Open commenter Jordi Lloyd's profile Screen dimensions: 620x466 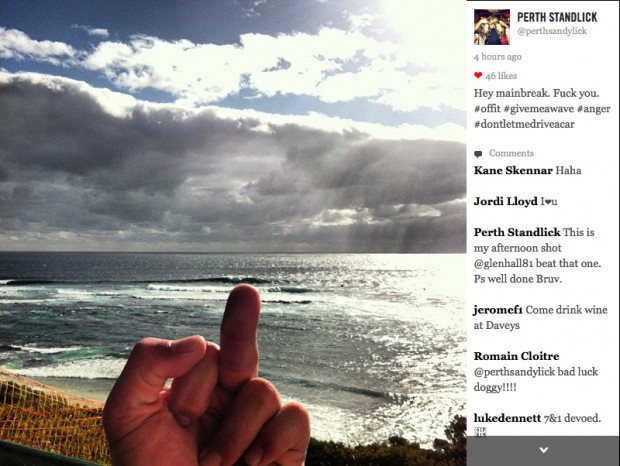point(505,202)
